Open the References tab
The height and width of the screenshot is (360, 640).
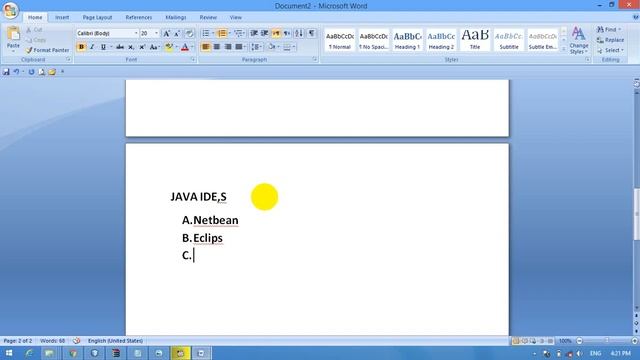[139, 18]
